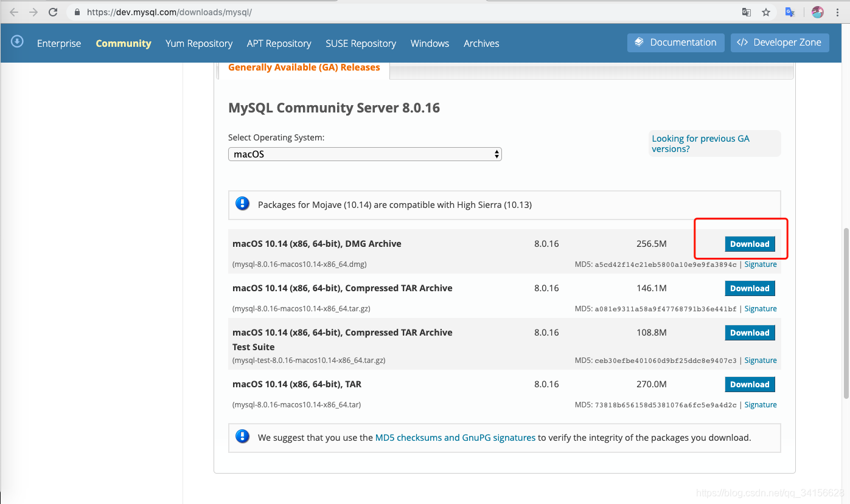Open the Yum Repository navigation item
Screen dimensions: 850x504
pyautogui.click(x=199, y=43)
